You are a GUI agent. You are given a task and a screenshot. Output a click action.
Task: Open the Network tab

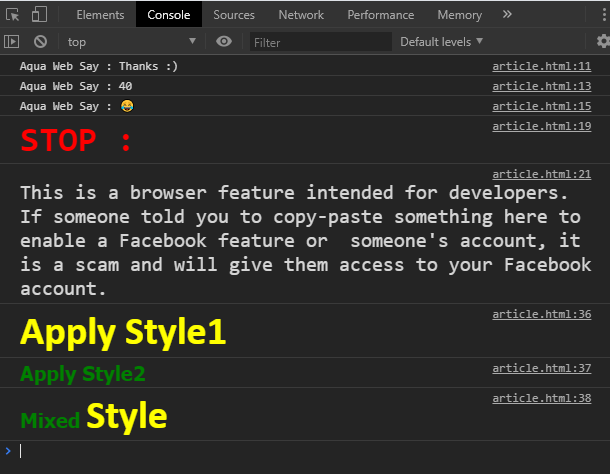tap(301, 15)
